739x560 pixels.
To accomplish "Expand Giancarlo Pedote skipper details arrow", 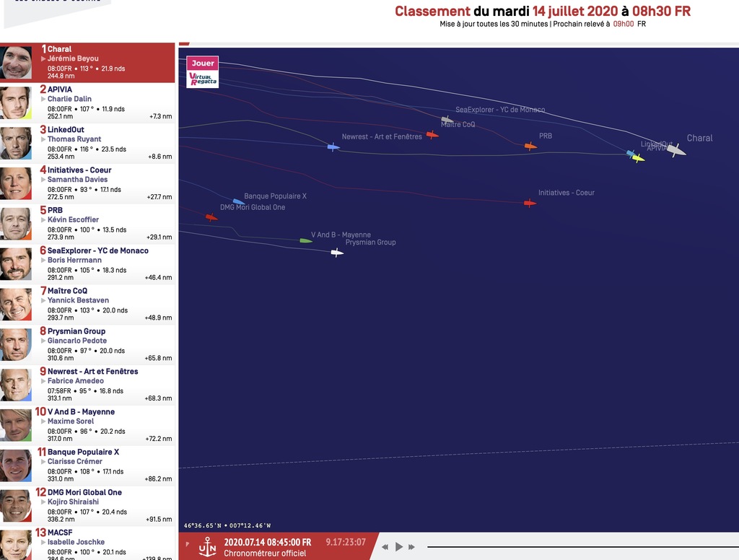I will click(x=43, y=341).
